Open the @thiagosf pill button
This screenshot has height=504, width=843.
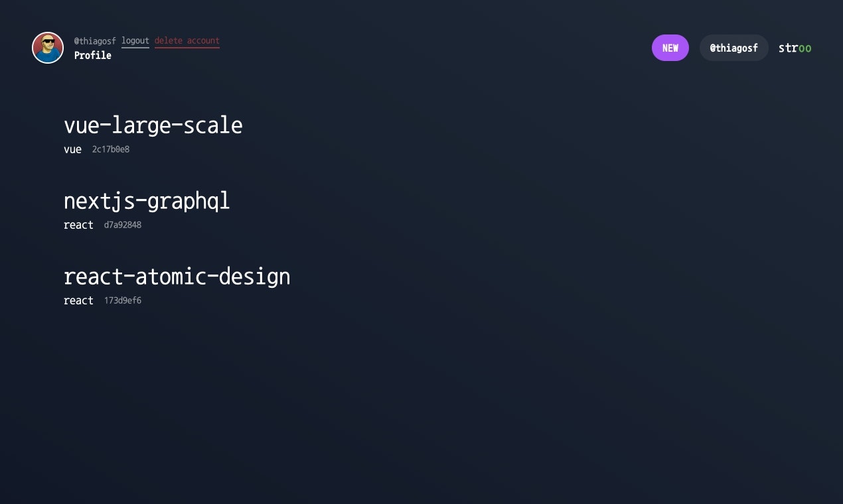[734, 48]
